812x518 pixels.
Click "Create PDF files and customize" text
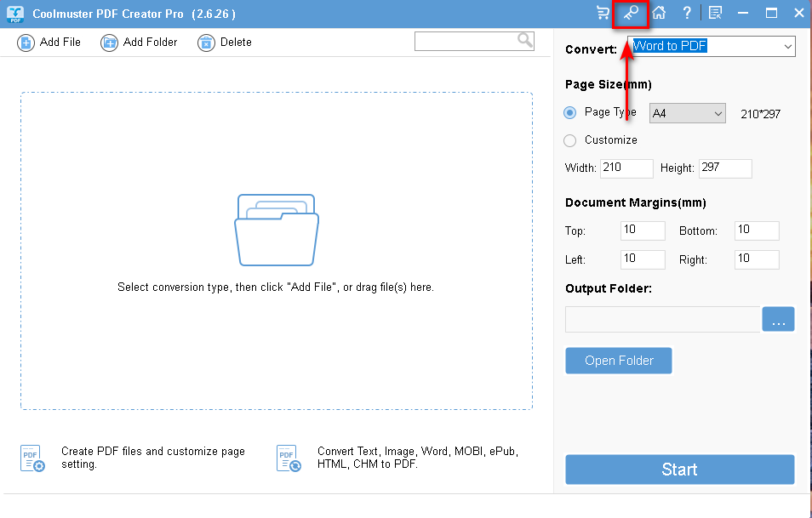click(x=153, y=458)
